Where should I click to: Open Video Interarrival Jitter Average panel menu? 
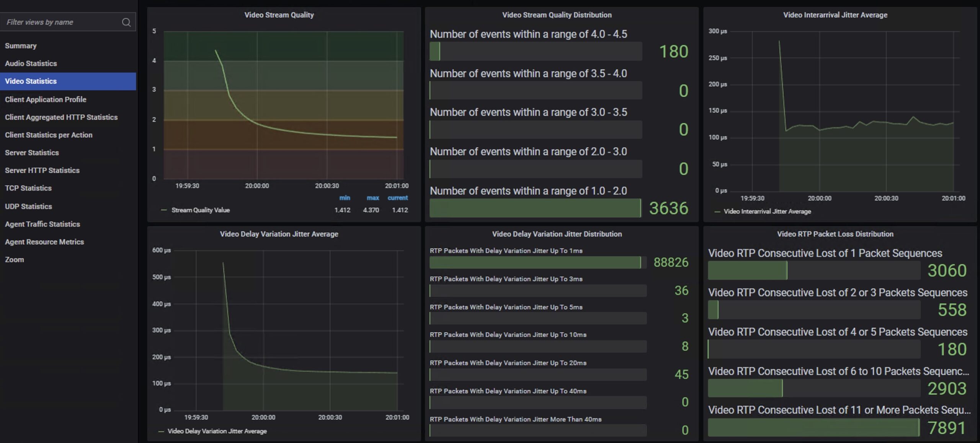(835, 15)
